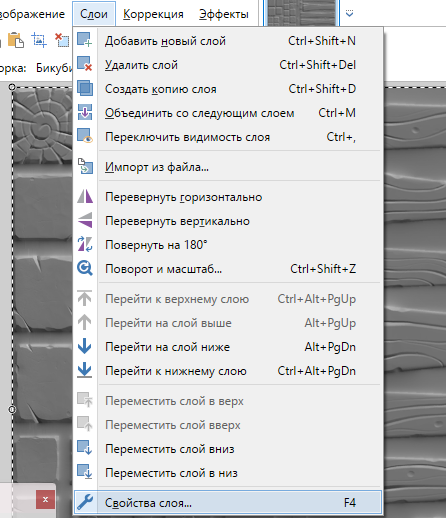This screenshot has height=518, width=446.
Task: Click the Add New Layer icon
Action: (85, 40)
